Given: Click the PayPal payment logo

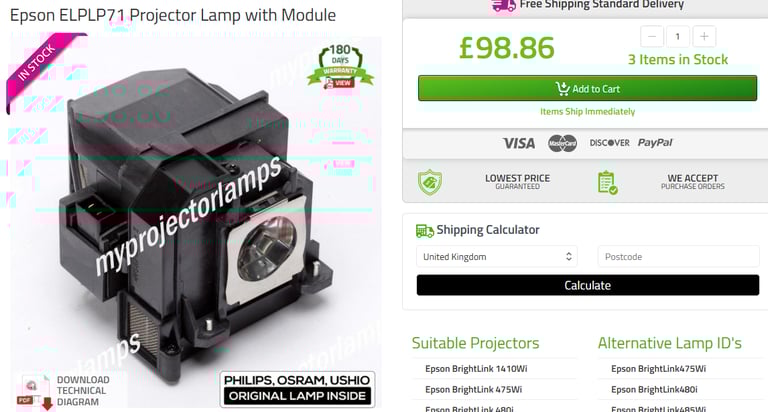Looking at the screenshot, I should [655, 143].
